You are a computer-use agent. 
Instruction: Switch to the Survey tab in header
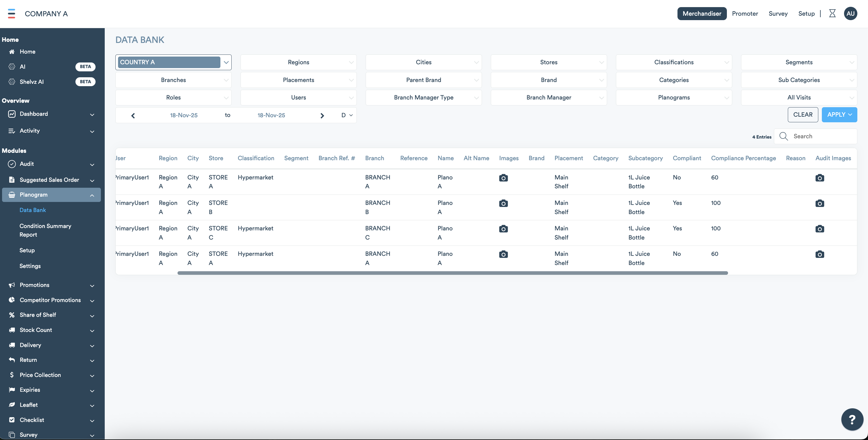point(778,14)
